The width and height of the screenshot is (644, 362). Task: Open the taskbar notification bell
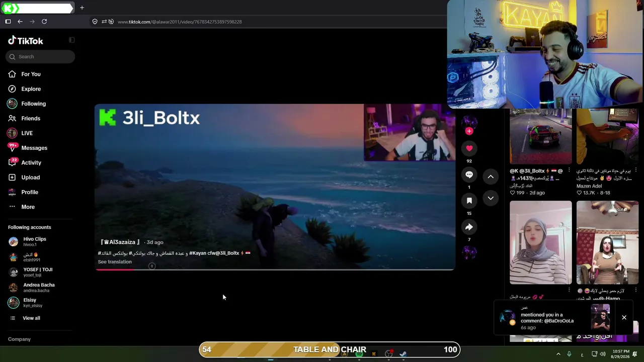(635, 354)
